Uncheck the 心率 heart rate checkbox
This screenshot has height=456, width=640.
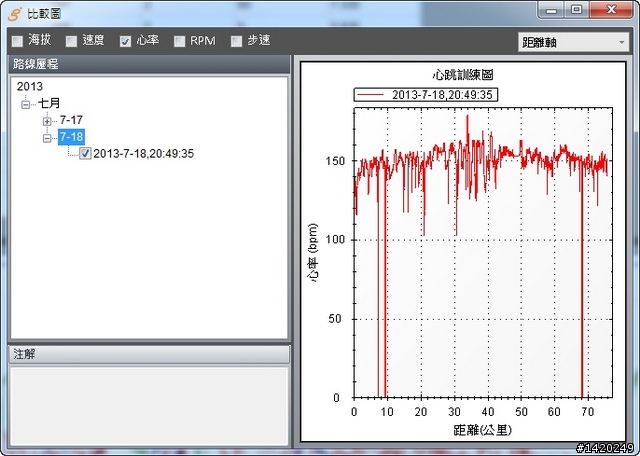(125, 41)
